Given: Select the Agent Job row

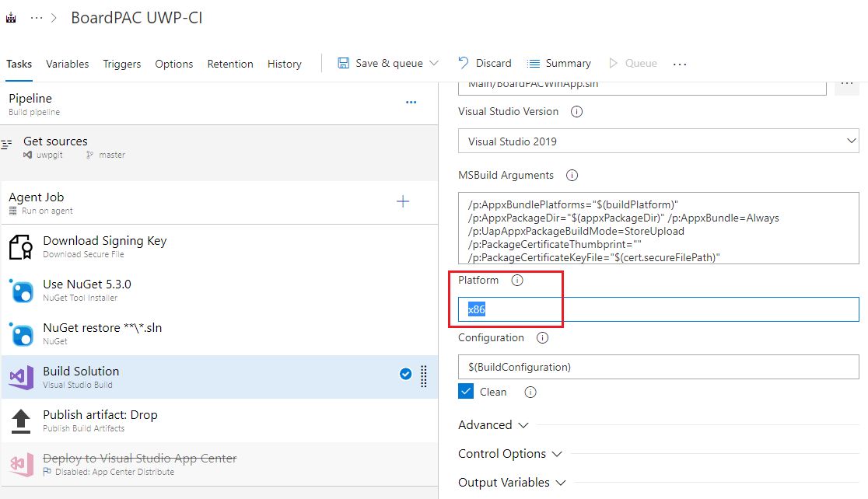Looking at the screenshot, I should (219, 203).
